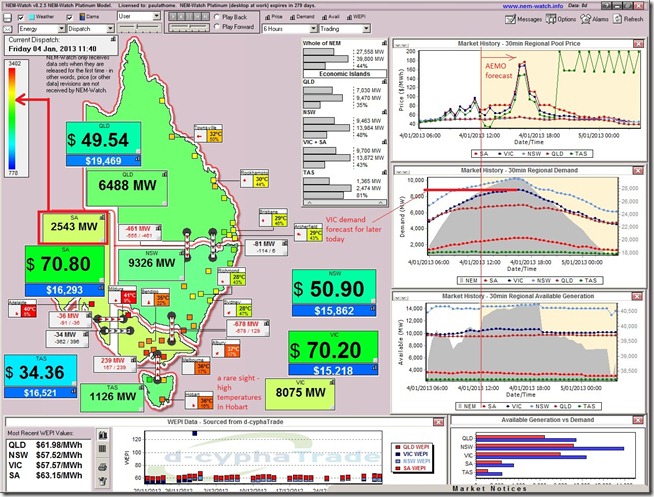This screenshot has width=654, height=497.
Task: Open dropdown on Regional Demand chart header
Action: (402, 171)
